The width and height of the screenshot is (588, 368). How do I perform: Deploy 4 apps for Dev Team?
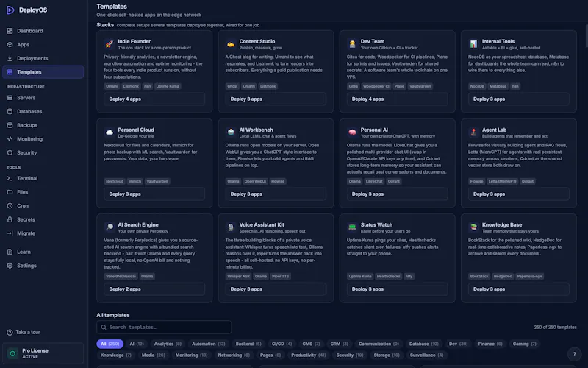(397, 99)
